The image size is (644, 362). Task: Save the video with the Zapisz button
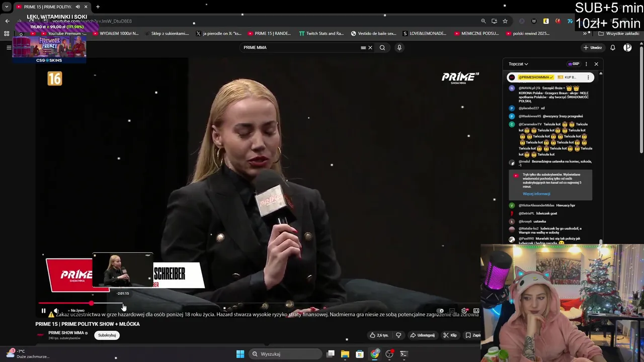(472, 335)
